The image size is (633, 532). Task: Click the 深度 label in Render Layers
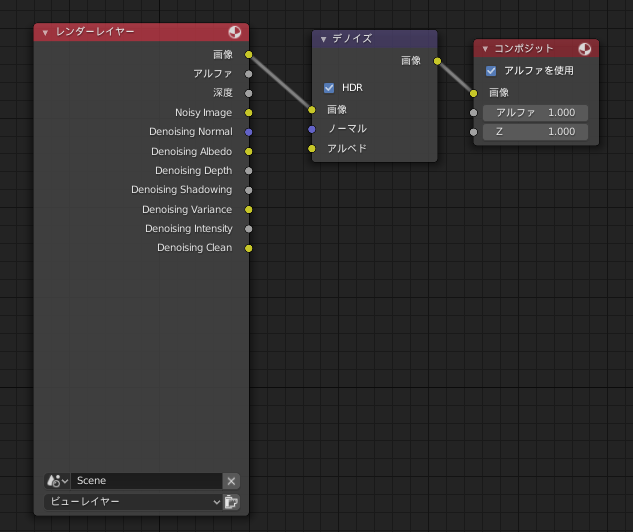pyautogui.click(x=223, y=93)
